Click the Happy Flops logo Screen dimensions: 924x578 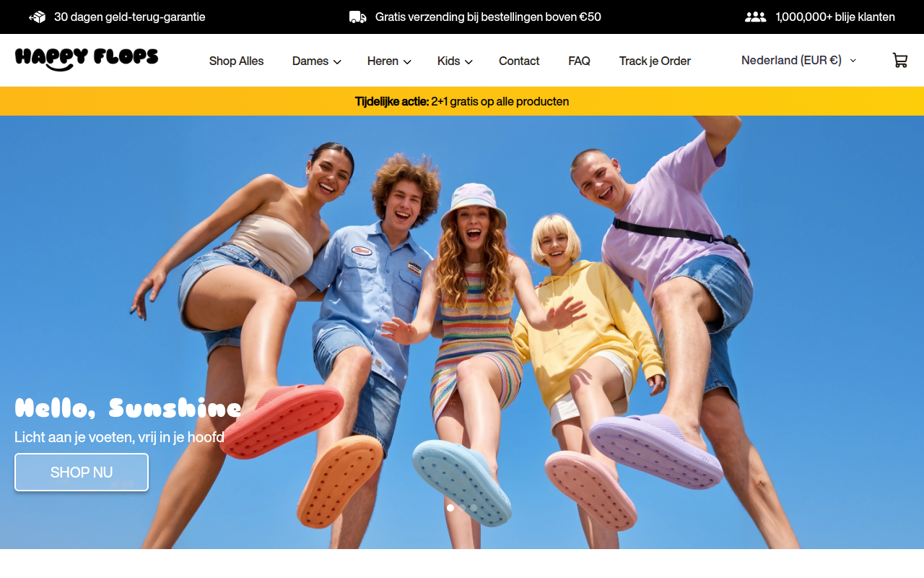(x=87, y=59)
